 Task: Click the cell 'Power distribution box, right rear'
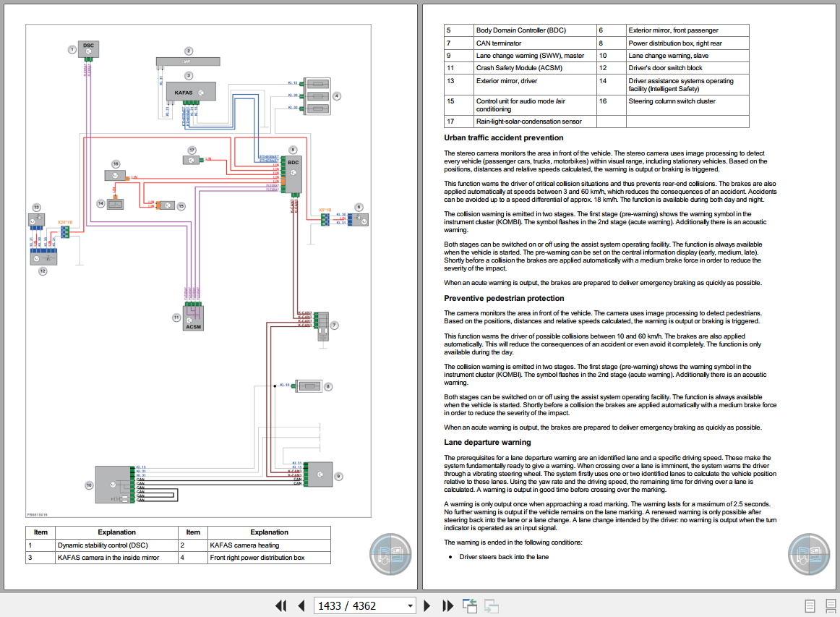tap(687, 43)
